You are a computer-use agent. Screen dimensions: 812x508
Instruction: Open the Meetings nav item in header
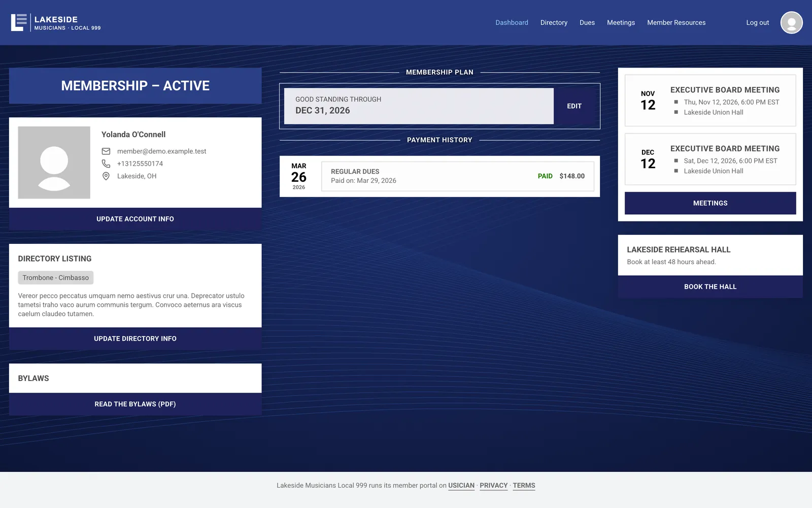click(621, 23)
